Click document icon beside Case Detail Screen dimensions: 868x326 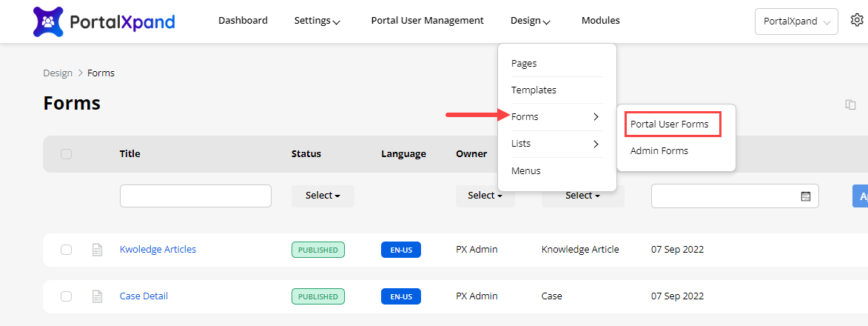pos(97,296)
